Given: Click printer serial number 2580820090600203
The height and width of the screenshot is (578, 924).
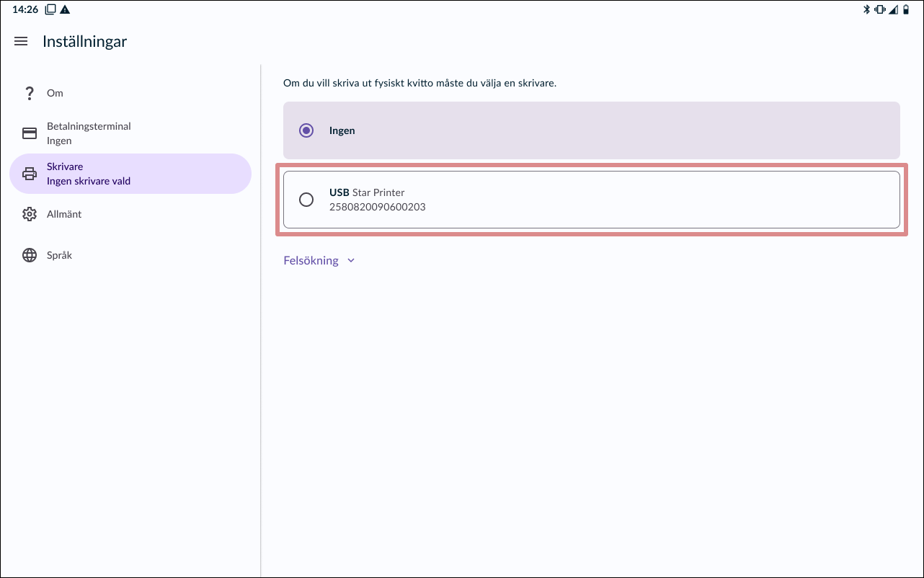Looking at the screenshot, I should (377, 207).
